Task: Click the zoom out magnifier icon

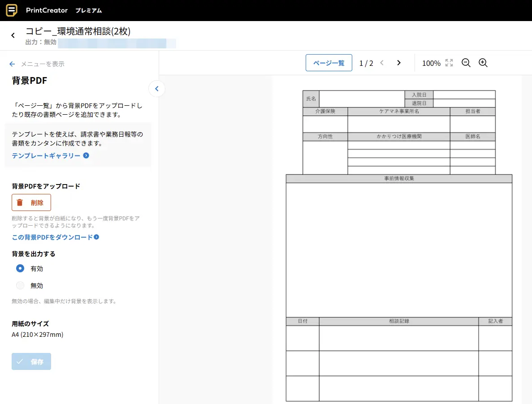Action: click(x=466, y=63)
